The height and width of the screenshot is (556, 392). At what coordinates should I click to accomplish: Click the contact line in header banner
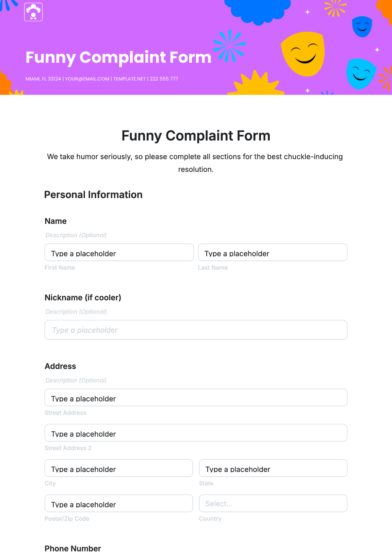(x=102, y=79)
